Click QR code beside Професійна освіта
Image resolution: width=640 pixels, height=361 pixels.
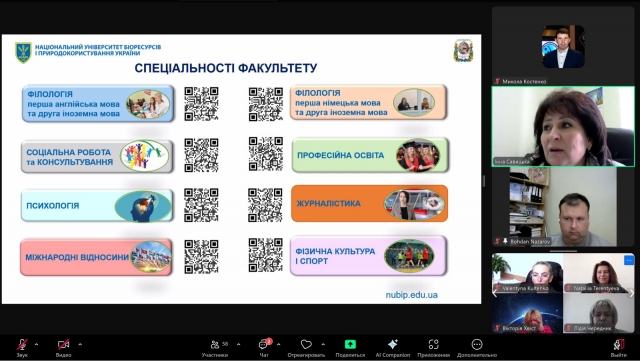tap(266, 154)
